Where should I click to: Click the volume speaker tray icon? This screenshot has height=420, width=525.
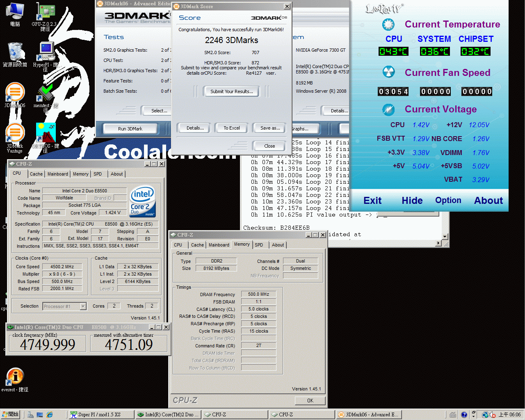coord(493,415)
